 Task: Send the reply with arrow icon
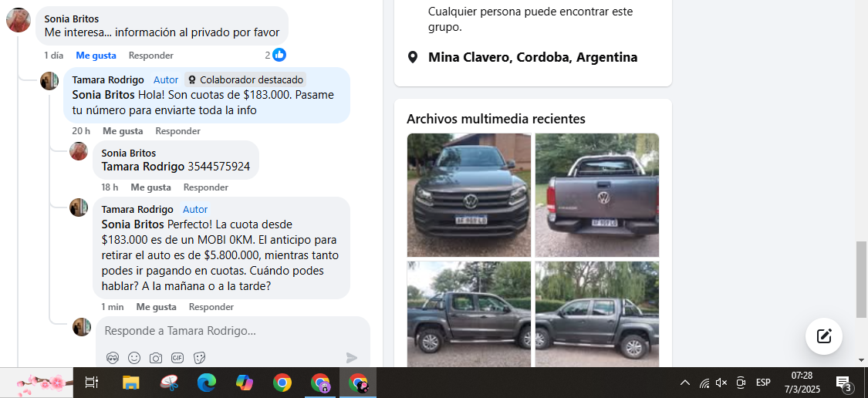pos(352,358)
